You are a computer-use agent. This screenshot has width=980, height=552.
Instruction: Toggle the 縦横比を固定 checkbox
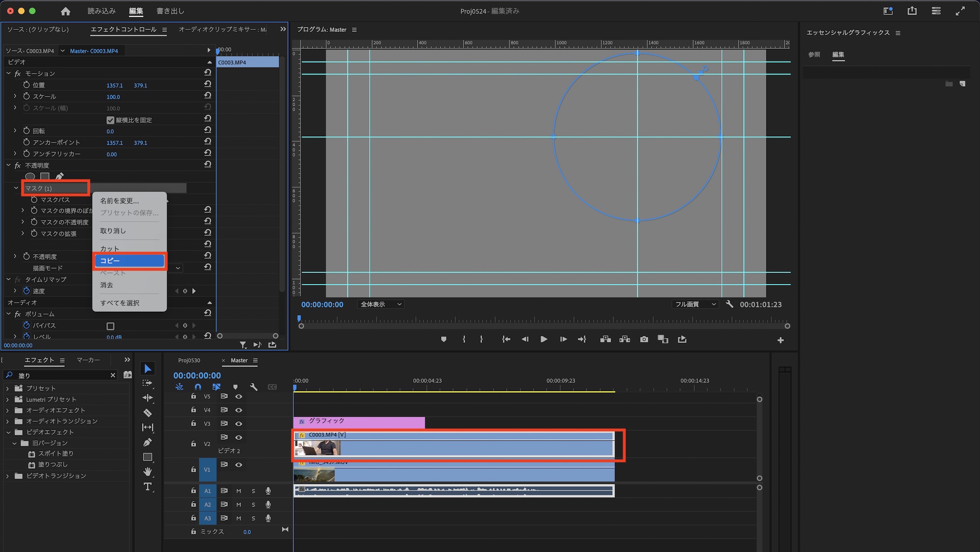110,120
